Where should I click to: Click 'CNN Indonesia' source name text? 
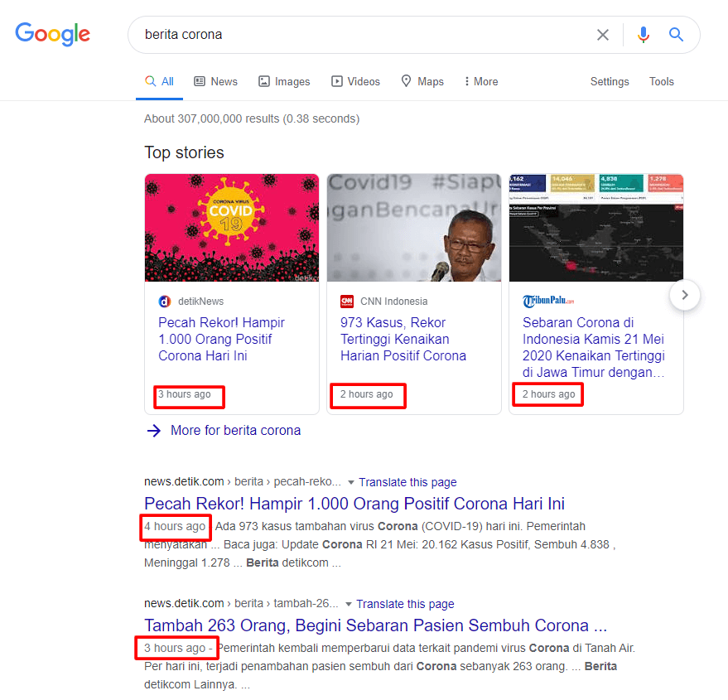[x=393, y=302]
